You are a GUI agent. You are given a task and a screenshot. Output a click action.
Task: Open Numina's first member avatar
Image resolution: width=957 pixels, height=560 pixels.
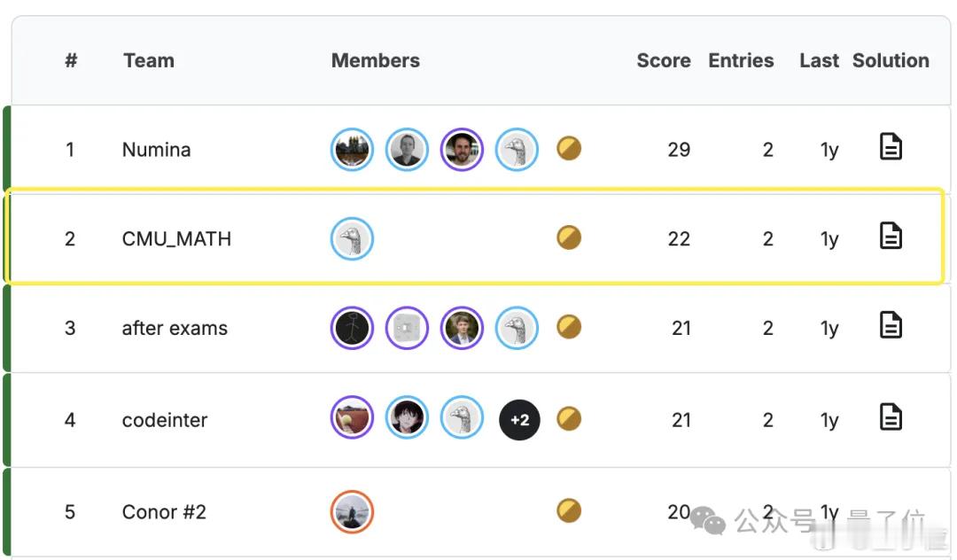click(x=352, y=150)
